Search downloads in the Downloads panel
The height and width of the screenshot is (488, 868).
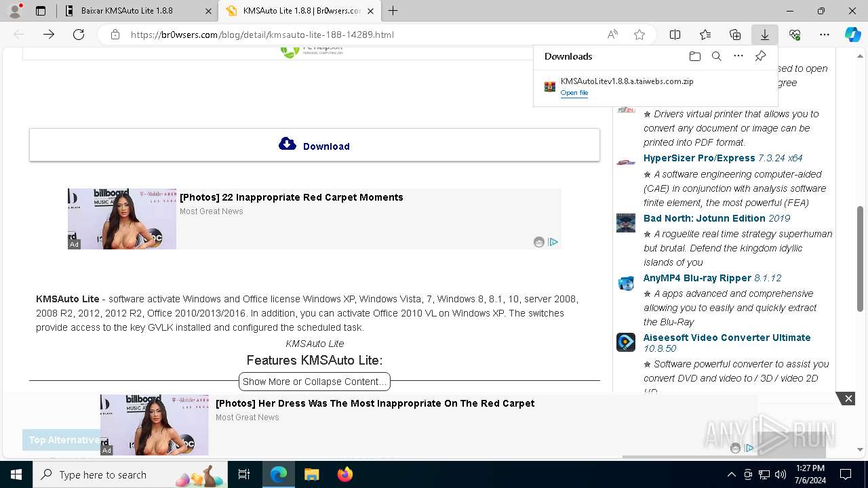pos(717,56)
